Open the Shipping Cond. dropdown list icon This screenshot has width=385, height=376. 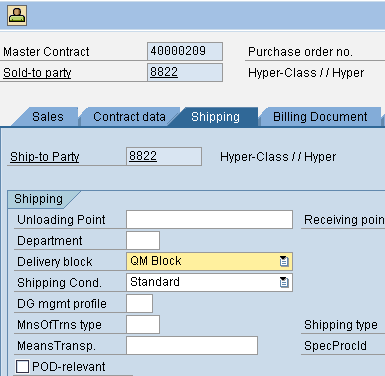[284, 282]
